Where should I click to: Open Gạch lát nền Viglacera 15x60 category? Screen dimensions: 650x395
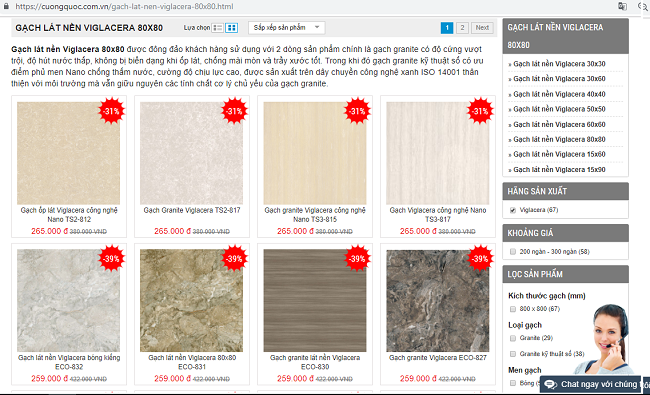[559, 154]
